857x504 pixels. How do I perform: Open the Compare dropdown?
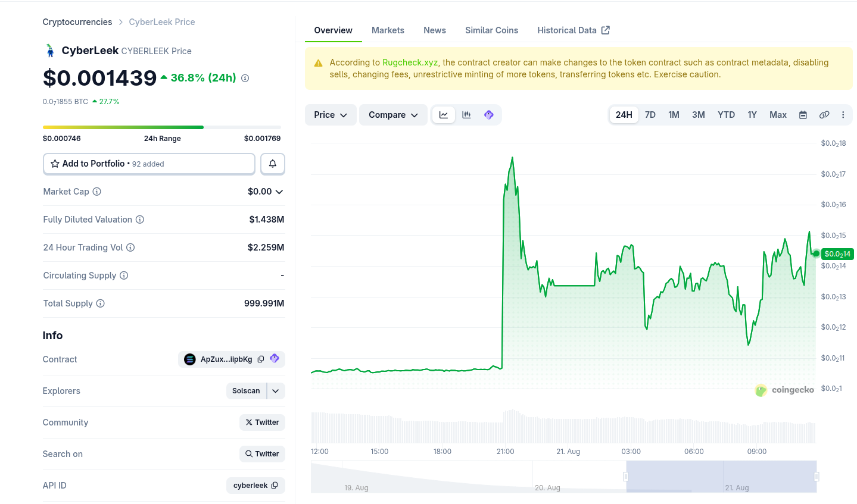[x=393, y=115]
